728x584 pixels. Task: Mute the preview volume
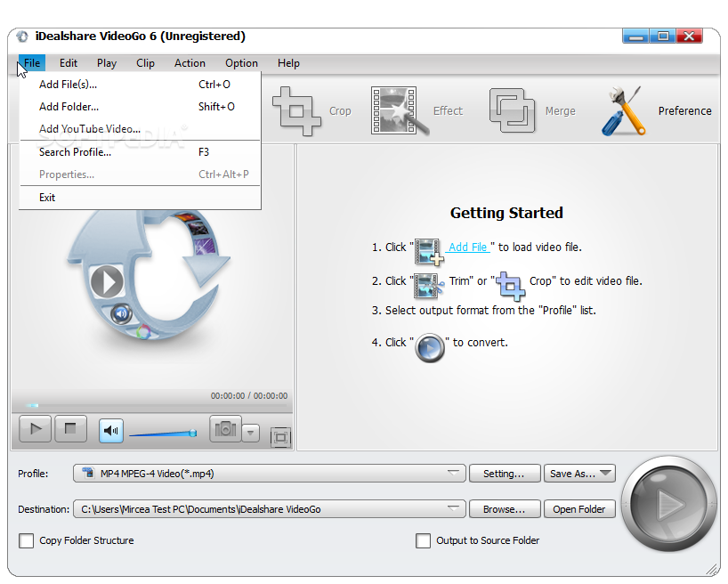pos(111,431)
